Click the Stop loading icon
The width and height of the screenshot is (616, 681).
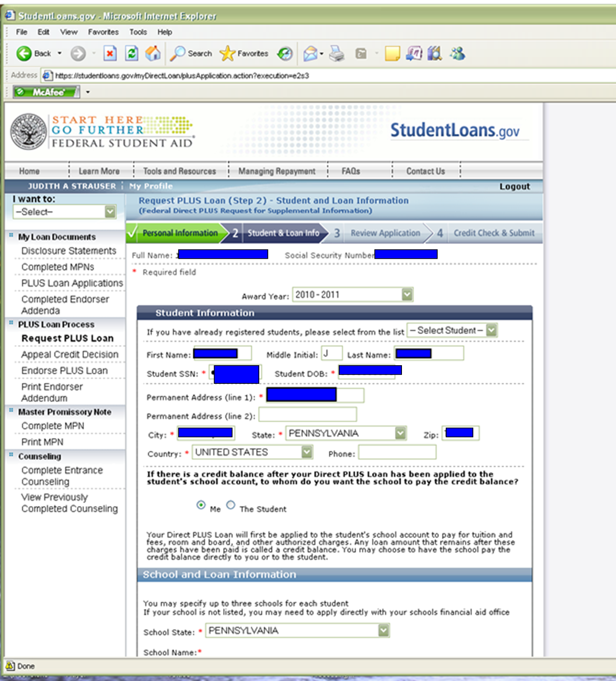[x=110, y=53]
